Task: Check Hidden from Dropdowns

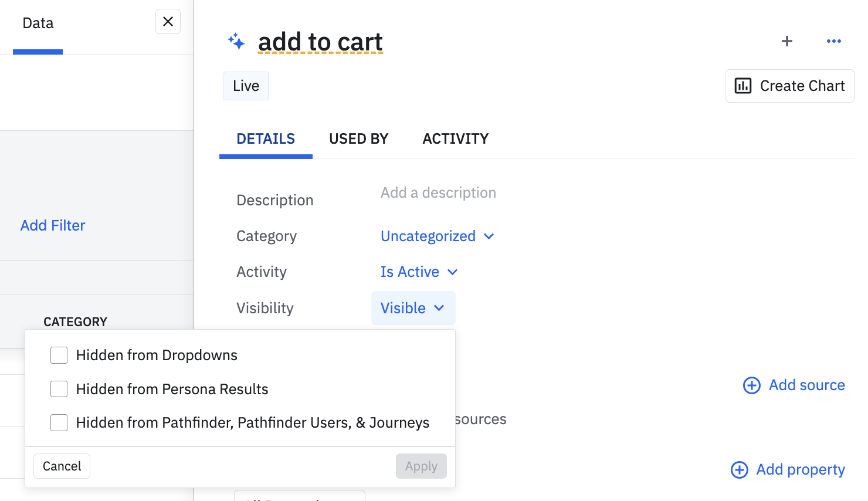Action: pyautogui.click(x=59, y=356)
